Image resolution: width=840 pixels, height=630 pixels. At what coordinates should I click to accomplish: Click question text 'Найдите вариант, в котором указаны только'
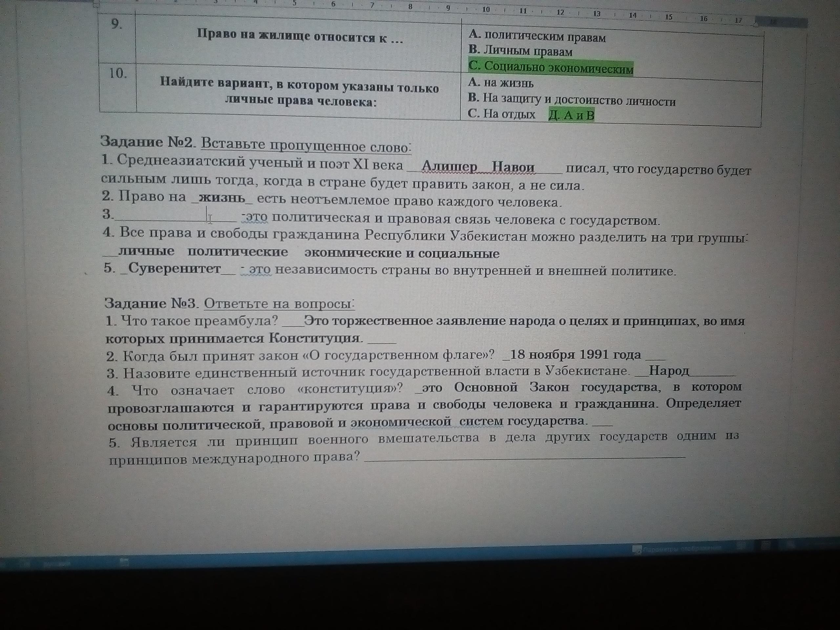pyautogui.click(x=299, y=85)
